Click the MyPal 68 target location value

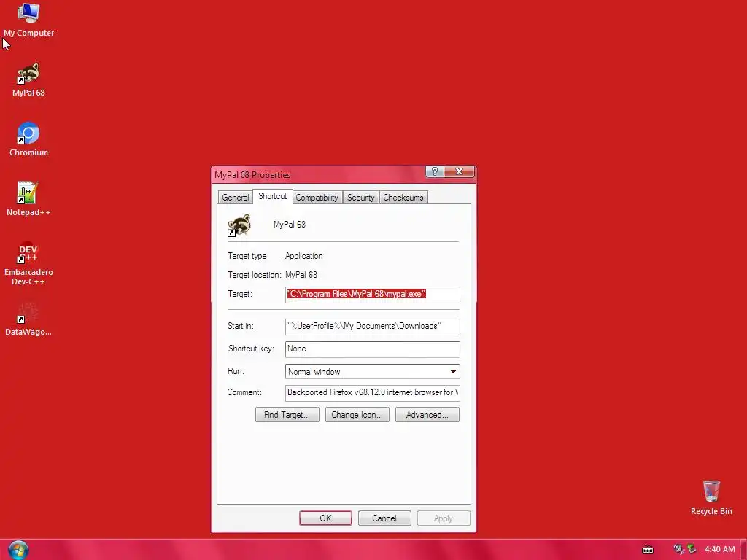click(x=301, y=275)
